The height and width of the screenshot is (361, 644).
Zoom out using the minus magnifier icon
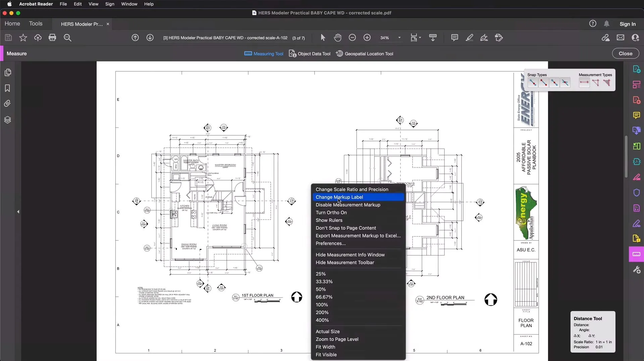coord(352,38)
